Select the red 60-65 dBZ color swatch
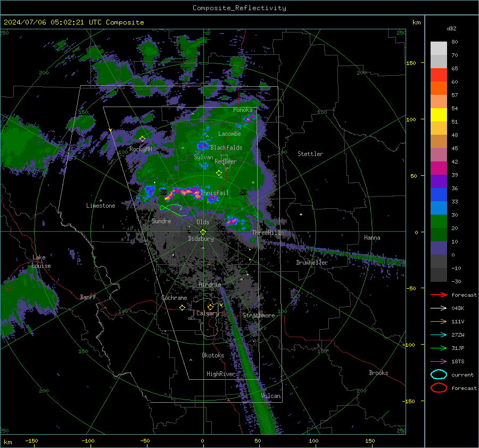Image resolution: width=479 pixels, height=448 pixels. tap(439, 75)
